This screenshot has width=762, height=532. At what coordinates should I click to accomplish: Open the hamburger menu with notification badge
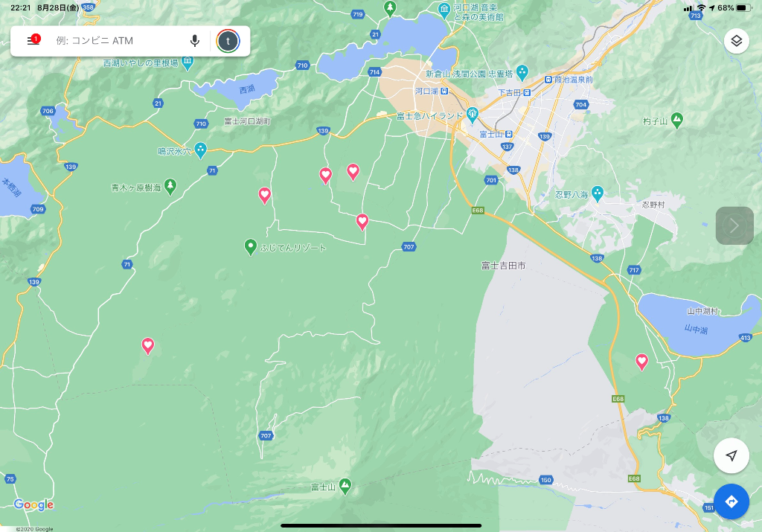[x=33, y=41]
